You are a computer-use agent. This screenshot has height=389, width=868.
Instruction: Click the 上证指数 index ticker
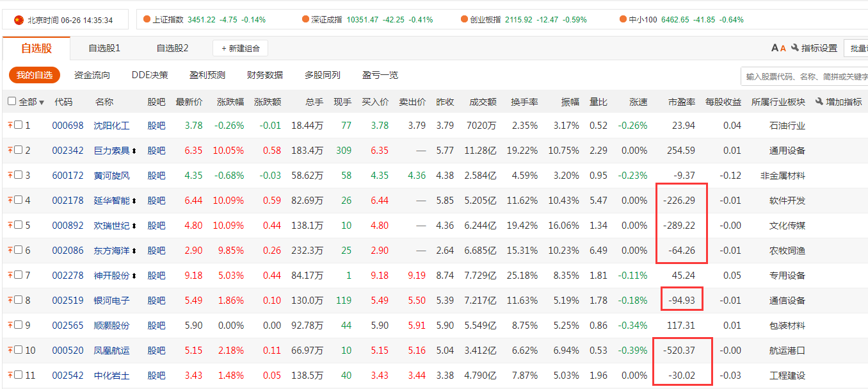point(168,20)
